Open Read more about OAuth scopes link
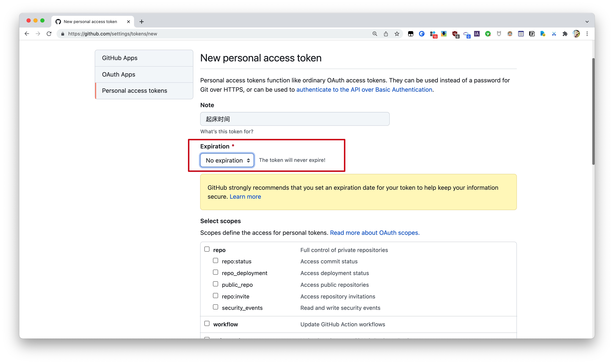The height and width of the screenshot is (364, 614). coord(375,233)
